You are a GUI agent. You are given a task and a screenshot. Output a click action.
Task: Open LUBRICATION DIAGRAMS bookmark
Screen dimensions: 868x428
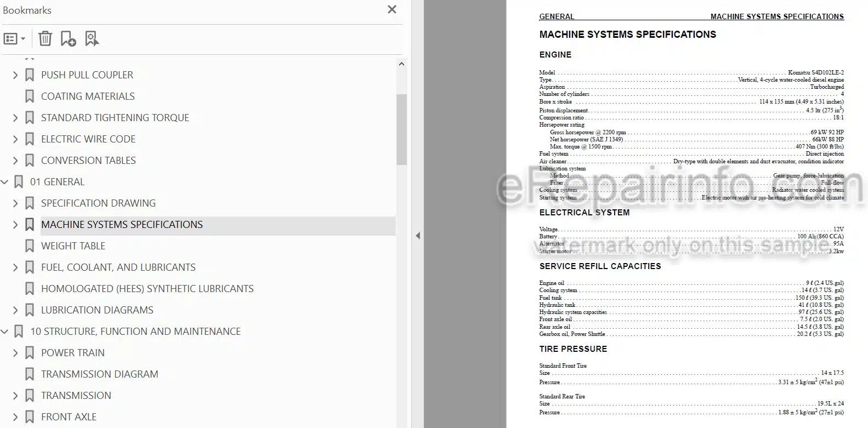97,310
